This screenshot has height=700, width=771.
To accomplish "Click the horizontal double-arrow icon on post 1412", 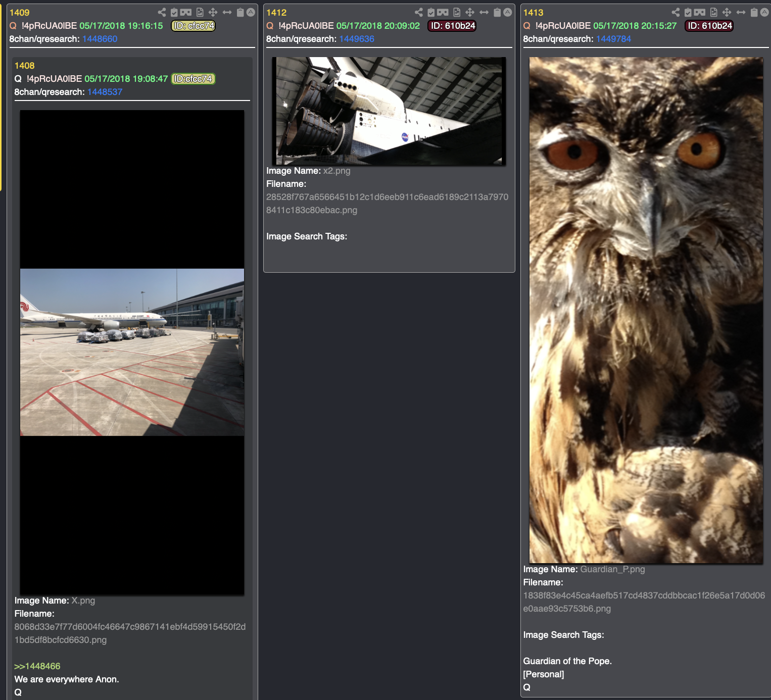I will pos(485,12).
